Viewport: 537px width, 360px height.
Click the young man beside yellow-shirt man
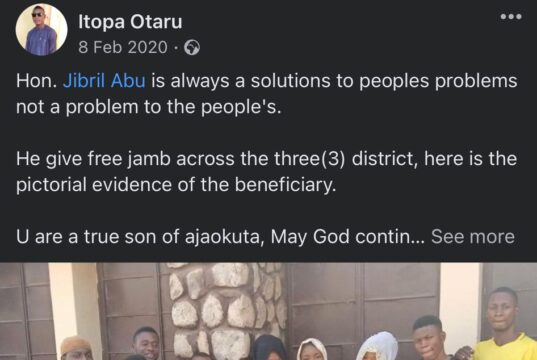[x=429, y=338]
